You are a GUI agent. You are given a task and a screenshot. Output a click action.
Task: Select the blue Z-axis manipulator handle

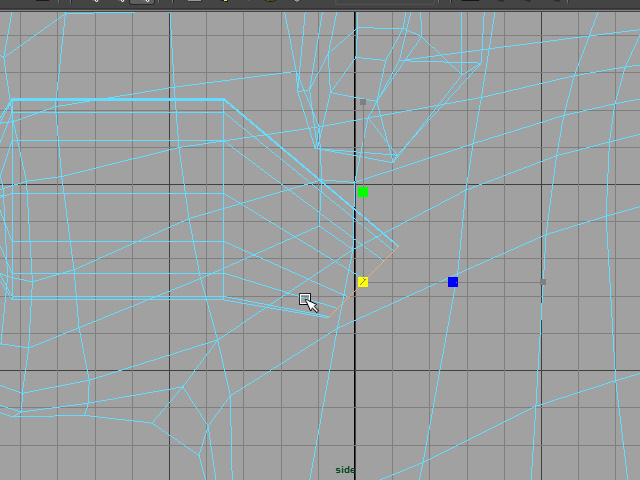[x=453, y=282]
